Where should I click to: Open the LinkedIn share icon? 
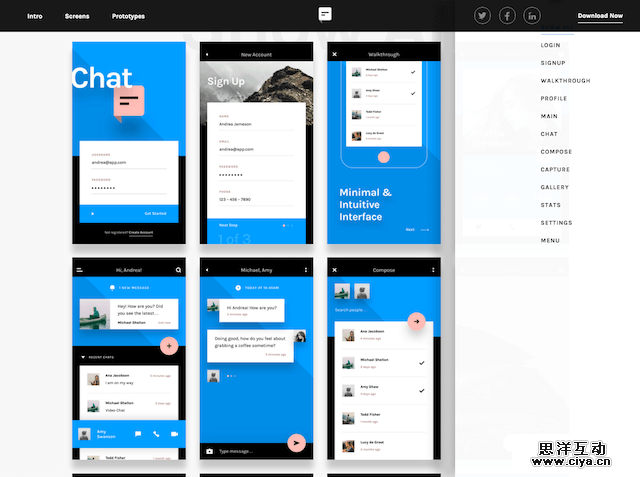coord(532,16)
